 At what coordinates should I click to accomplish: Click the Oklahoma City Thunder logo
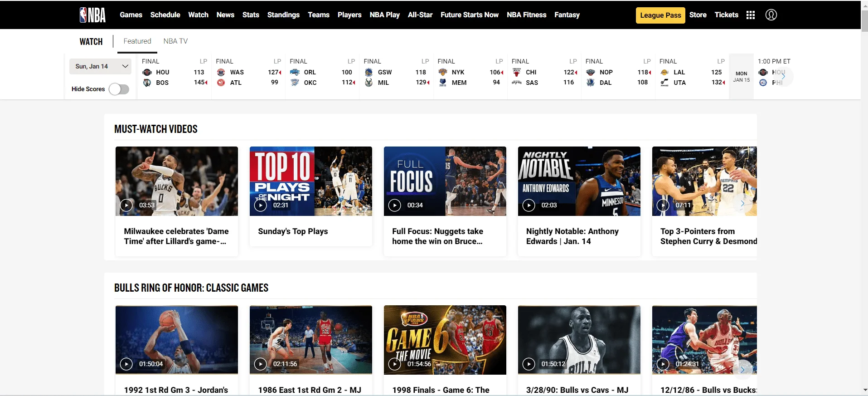click(x=295, y=83)
